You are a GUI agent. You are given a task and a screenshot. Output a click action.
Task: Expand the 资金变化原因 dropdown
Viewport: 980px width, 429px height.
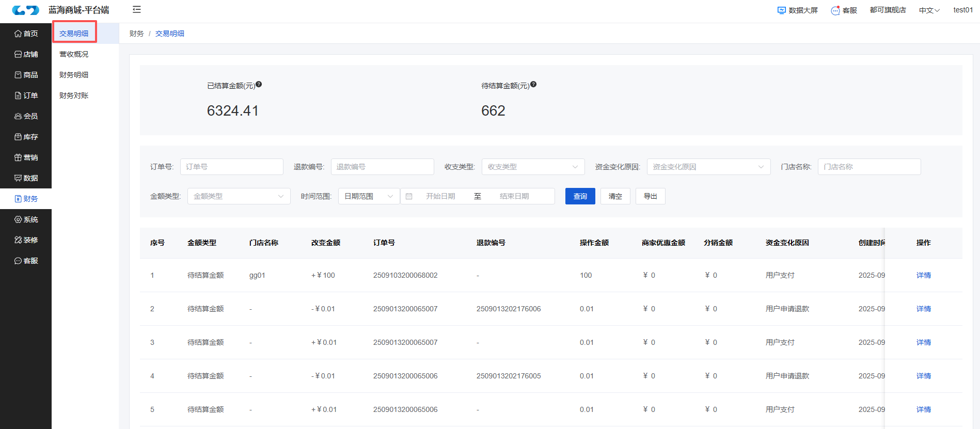click(x=708, y=167)
